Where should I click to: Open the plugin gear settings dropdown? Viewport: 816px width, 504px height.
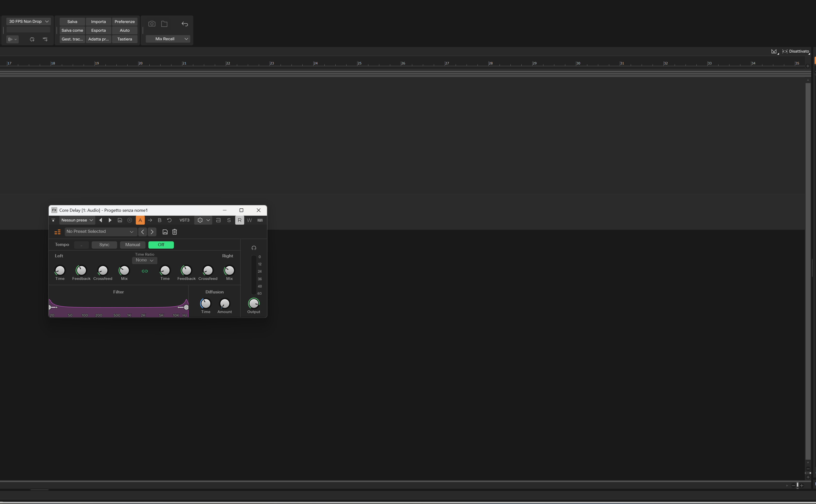click(203, 220)
